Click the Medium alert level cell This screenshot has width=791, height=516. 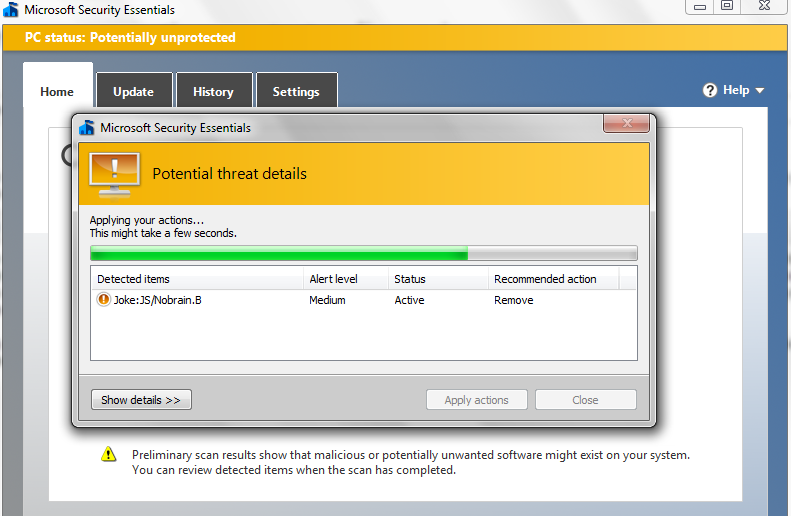click(327, 300)
